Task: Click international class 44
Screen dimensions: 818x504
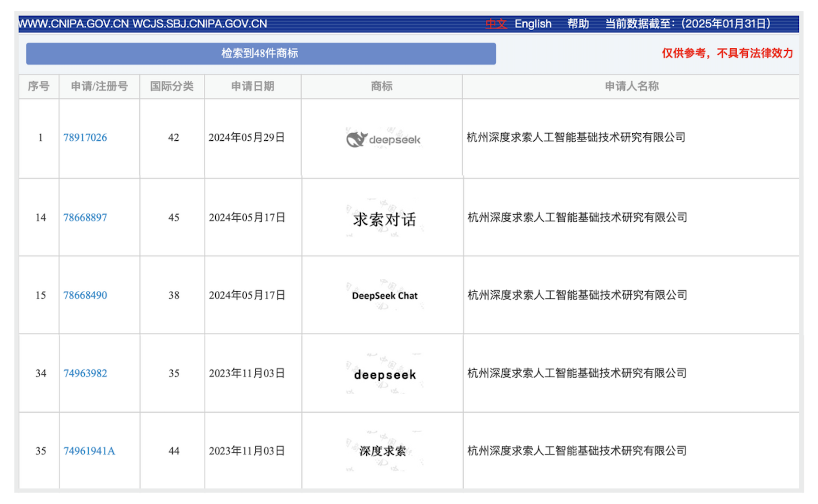Action: coord(174,451)
